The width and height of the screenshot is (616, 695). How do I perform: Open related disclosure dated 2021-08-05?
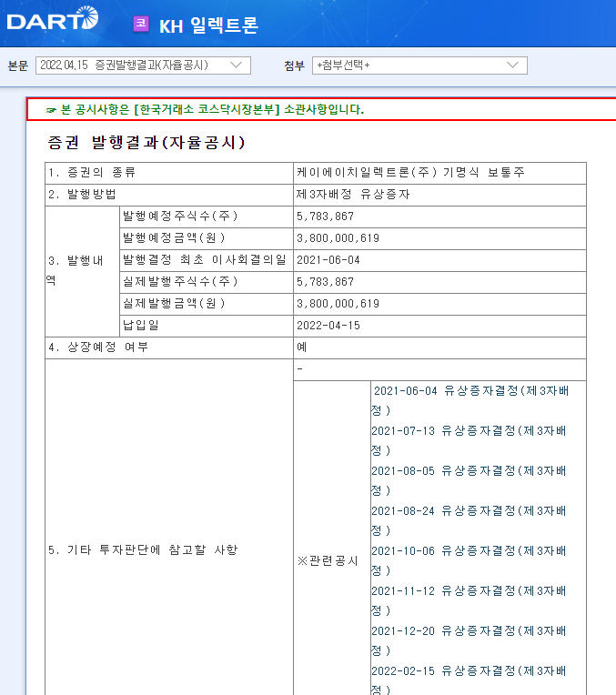click(469, 480)
